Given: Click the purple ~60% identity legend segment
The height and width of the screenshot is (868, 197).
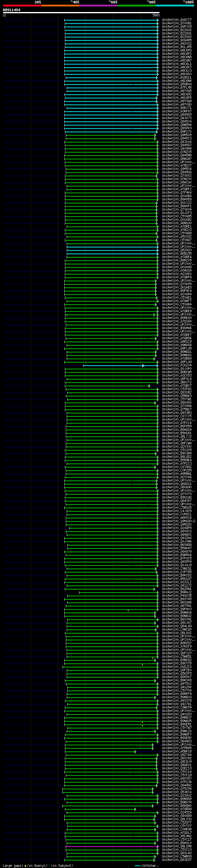Looking at the screenshot, I should (x=98, y=6).
